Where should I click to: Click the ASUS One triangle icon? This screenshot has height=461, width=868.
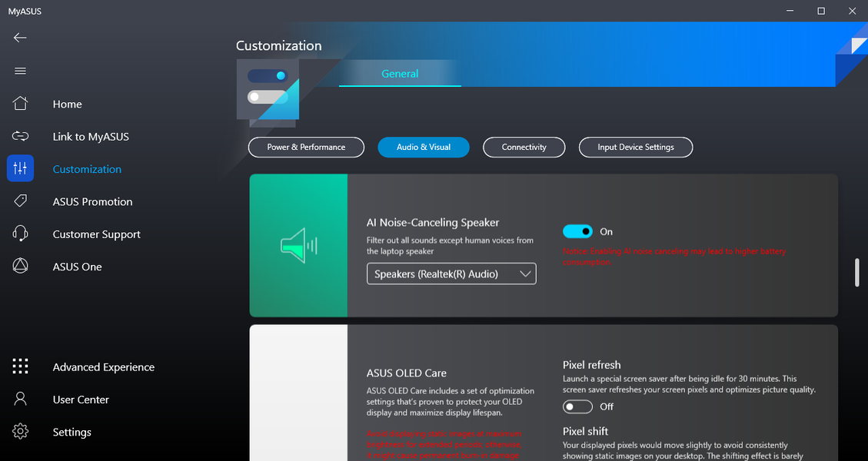[20, 266]
